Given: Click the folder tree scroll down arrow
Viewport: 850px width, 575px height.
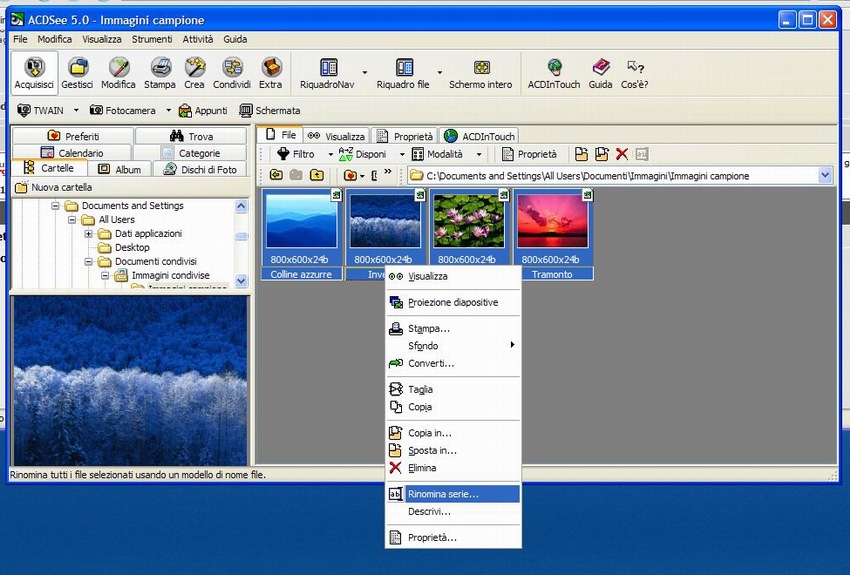Looking at the screenshot, I should pos(241,281).
